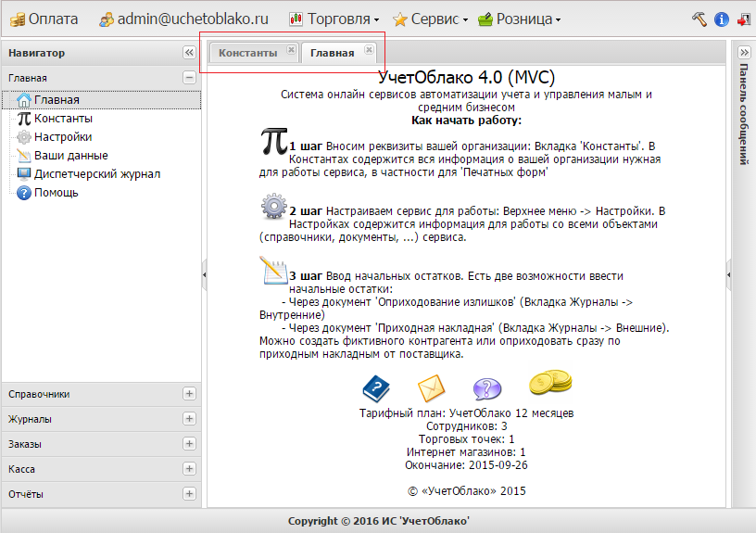This screenshot has height=533, width=756.
Task: Click the coins icon beside Оплата
Action: 18,19
